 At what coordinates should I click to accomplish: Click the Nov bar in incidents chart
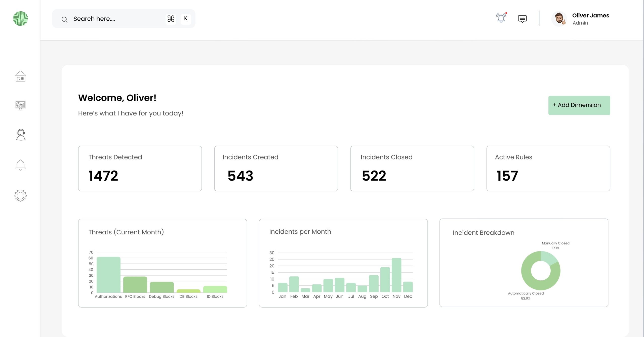click(x=396, y=275)
